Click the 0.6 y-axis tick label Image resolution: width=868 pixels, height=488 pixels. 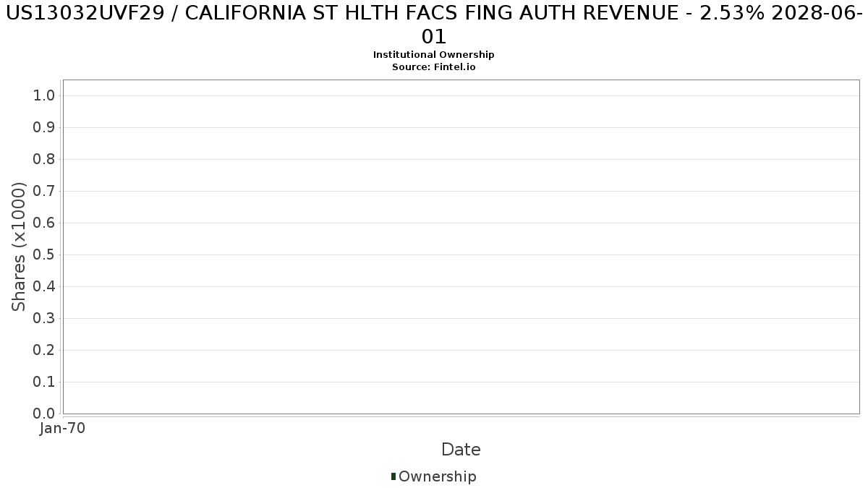point(44,223)
